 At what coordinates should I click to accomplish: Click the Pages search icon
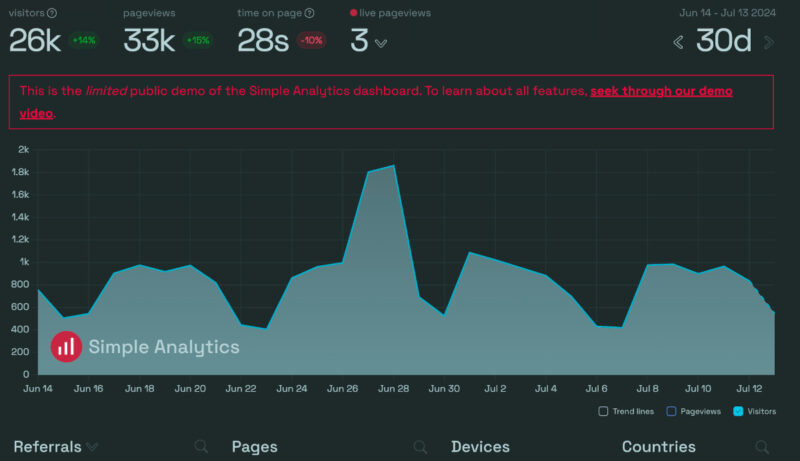(420, 447)
